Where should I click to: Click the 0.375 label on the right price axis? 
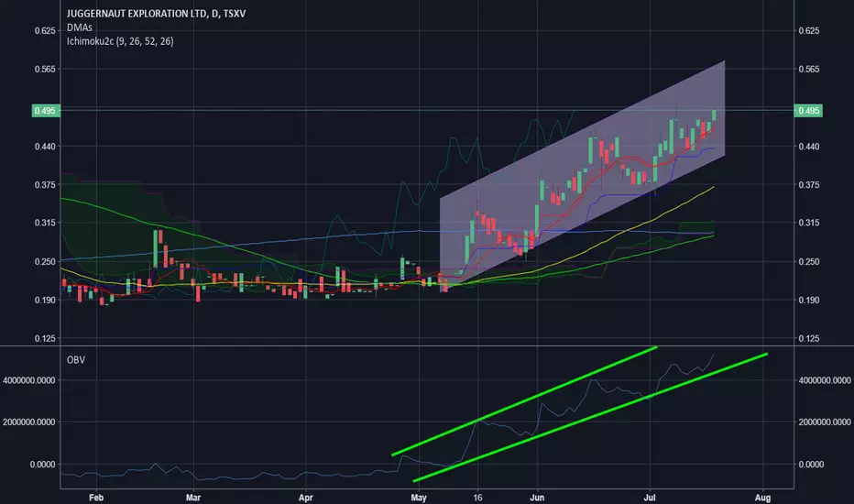[809, 185]
